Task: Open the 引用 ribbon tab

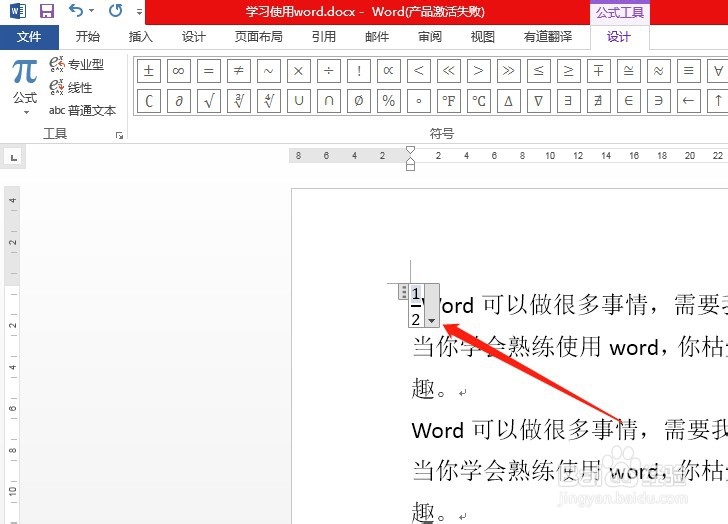Action: pyautogui.click(x=324, y=37)
